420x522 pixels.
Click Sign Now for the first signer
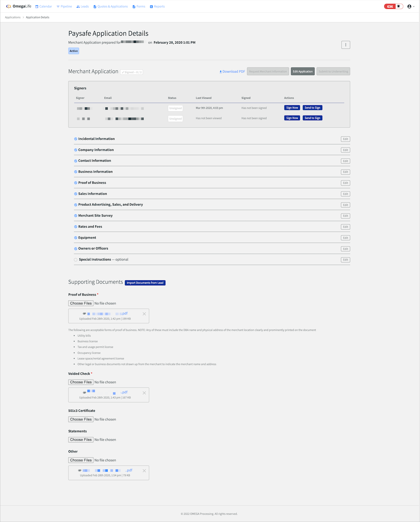click(x=292, y=108)
